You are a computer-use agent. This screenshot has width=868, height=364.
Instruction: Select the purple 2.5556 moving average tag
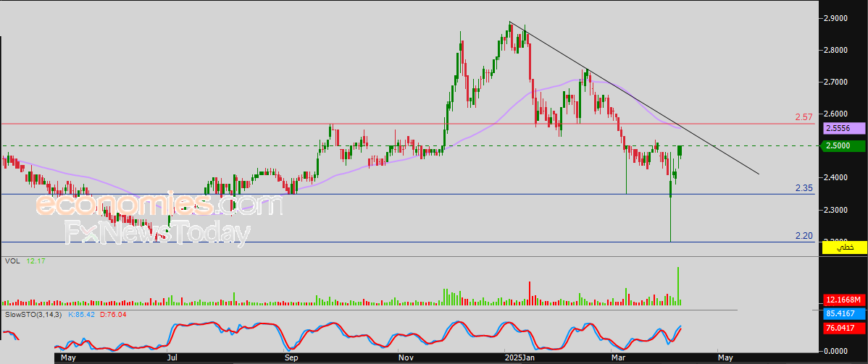(844, 128)
